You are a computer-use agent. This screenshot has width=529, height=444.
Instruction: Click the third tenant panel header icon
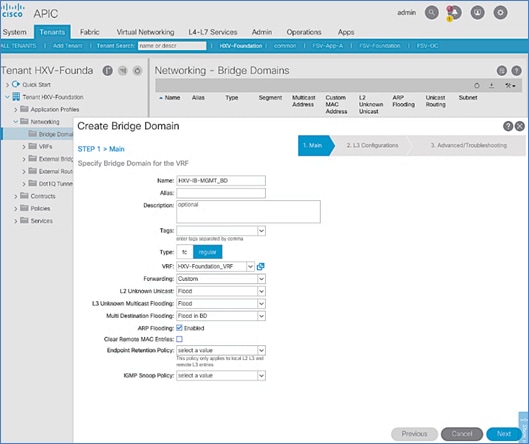click(x=137, y=71)
